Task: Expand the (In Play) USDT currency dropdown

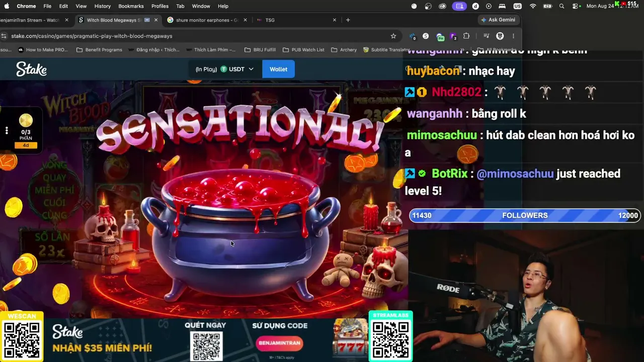Action: [224, 69]
